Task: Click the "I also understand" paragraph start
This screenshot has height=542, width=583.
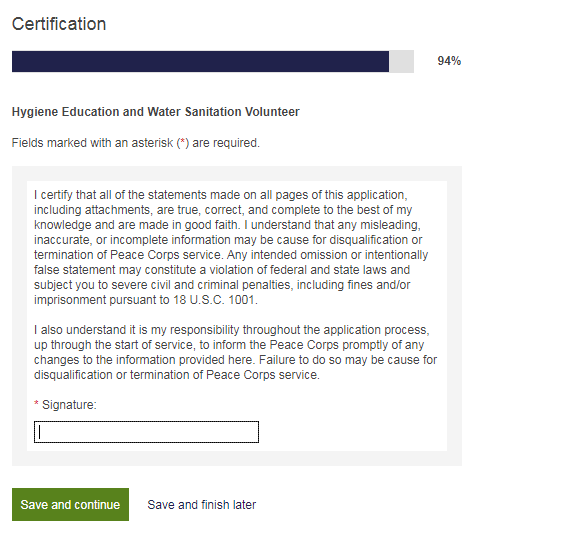Action: (232, 330)
